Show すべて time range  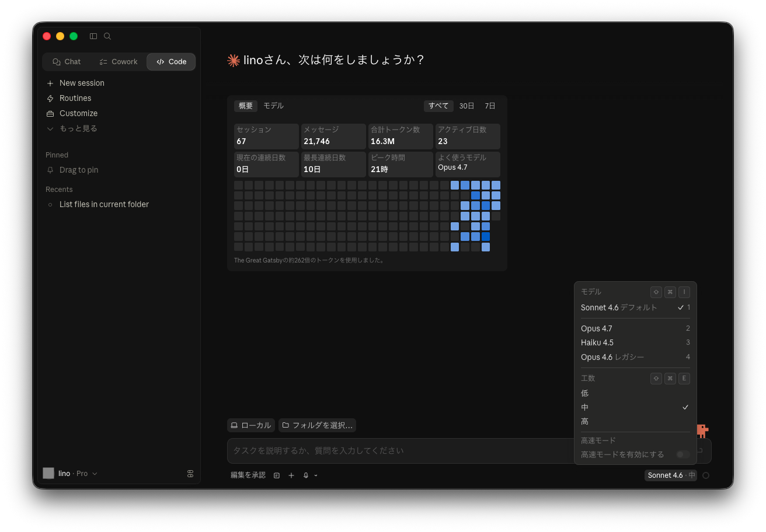pyautogui.click(x=438, y=106)
